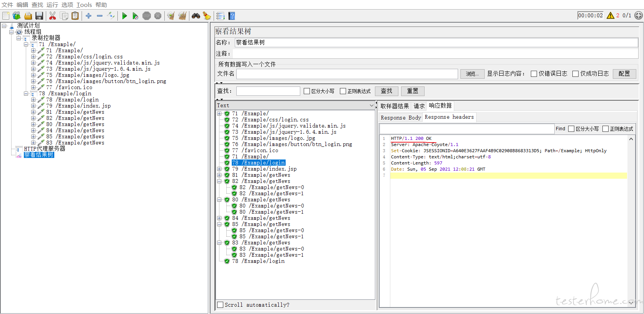Toggle enable/disable elements icon
Image resolution: width=644 pixels, height=314 pixels.
tap(111, 16)
